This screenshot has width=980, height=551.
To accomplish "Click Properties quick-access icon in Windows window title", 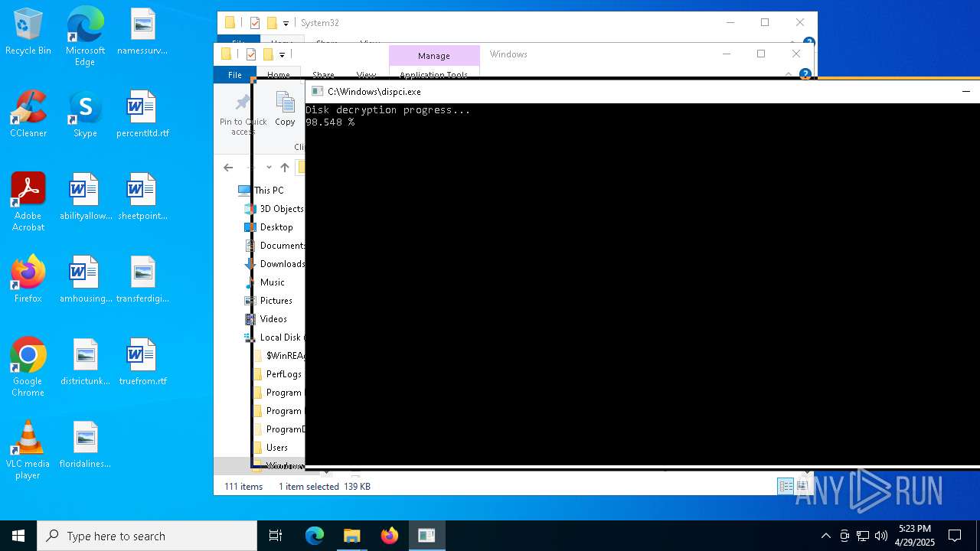I will tap(251, 54).
